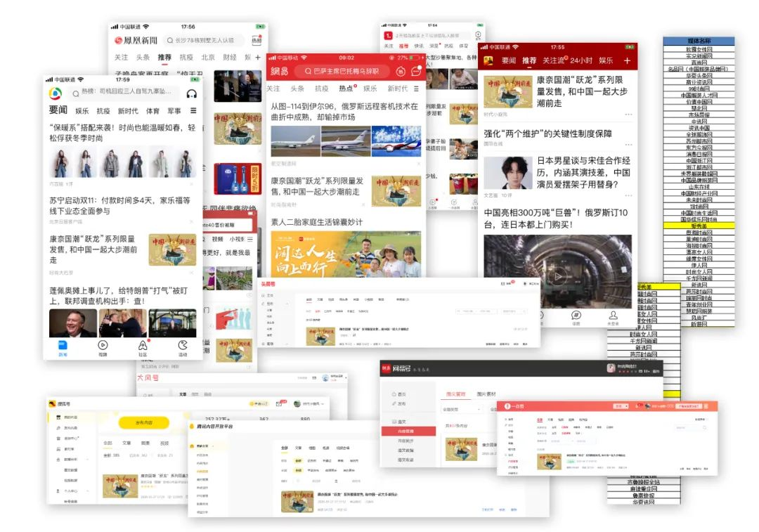Tap the plus icon in Sohu red header
This screenshot has width=759, height=532.
click(627, 60)
